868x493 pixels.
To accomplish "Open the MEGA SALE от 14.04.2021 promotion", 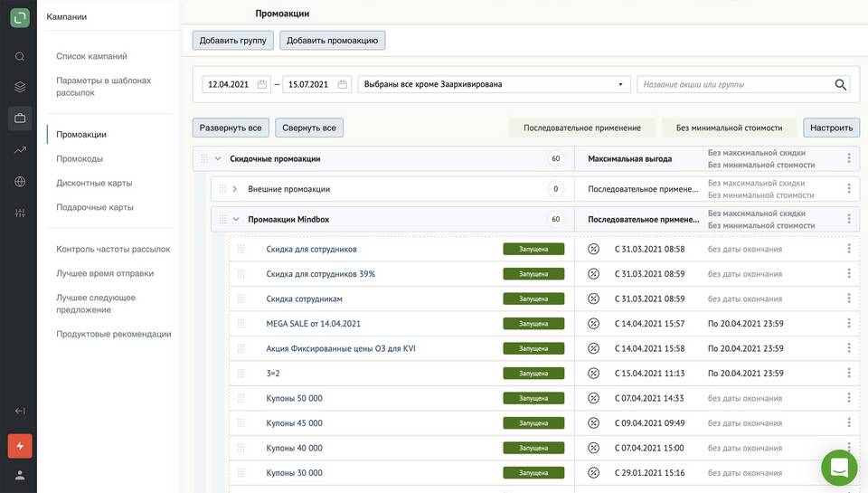I will (x=313, y=324).
